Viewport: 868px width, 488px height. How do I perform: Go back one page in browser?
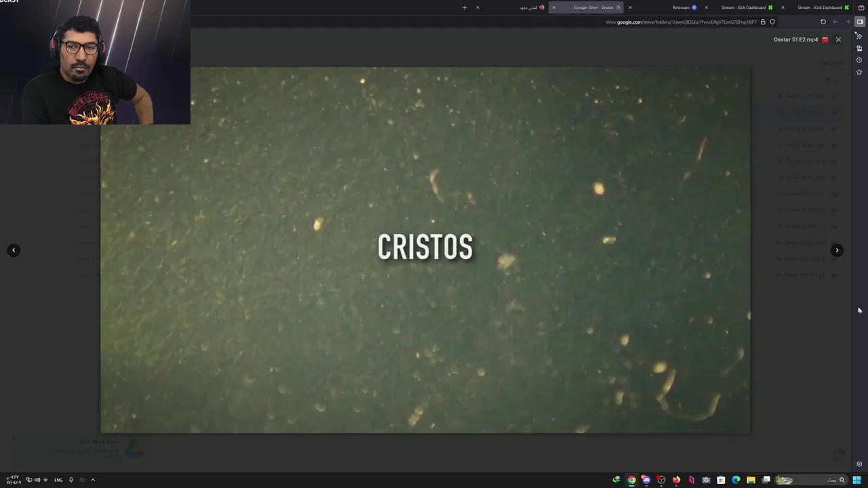pos(835,22)
